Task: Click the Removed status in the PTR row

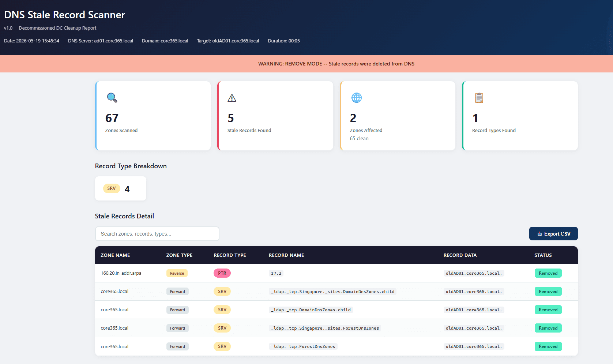Action: [x=548, y=273]
